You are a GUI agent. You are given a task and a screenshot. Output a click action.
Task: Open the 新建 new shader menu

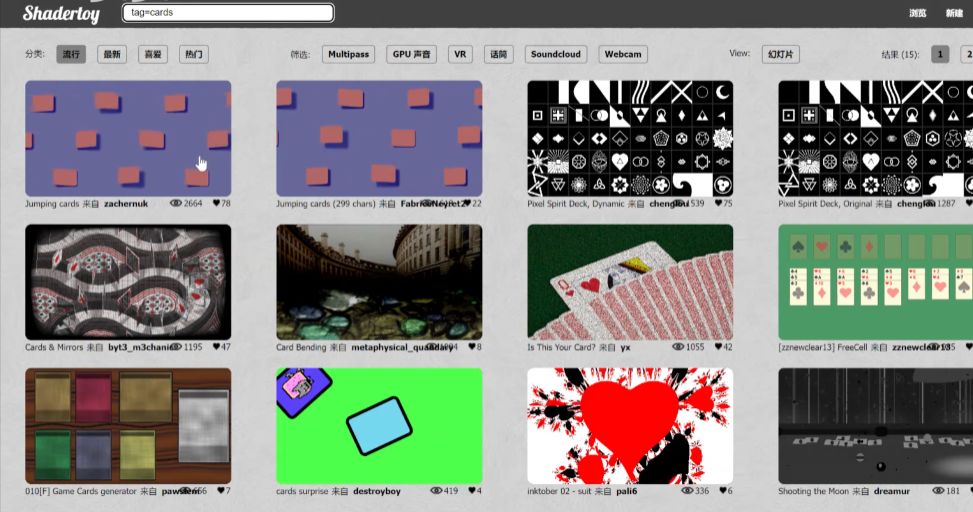(x=954, y=13)
